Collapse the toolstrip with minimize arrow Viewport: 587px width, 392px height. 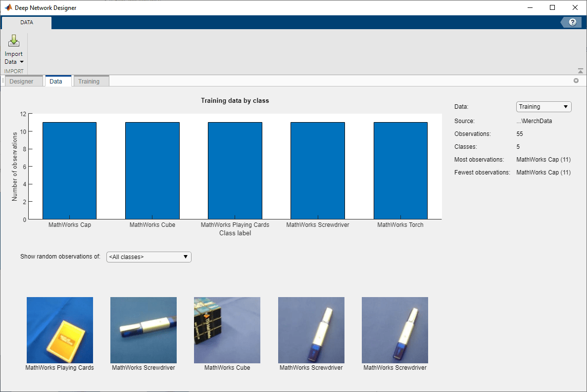(580, 71)
